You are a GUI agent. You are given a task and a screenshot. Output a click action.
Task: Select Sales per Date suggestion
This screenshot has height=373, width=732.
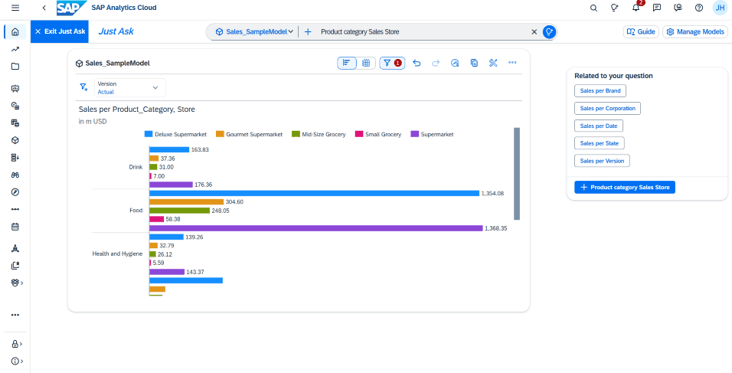point(598,126)
